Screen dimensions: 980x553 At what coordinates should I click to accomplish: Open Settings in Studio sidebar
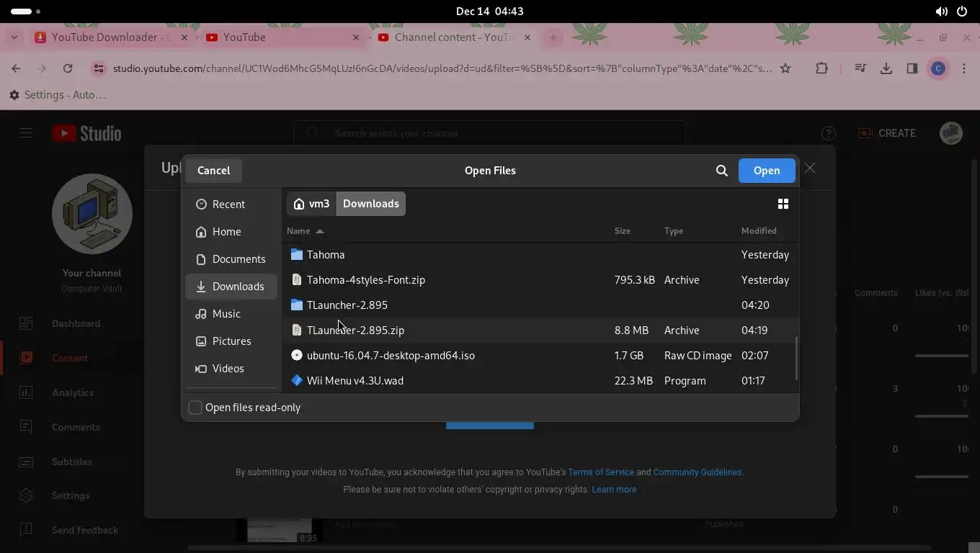click(x=72, y=495)
